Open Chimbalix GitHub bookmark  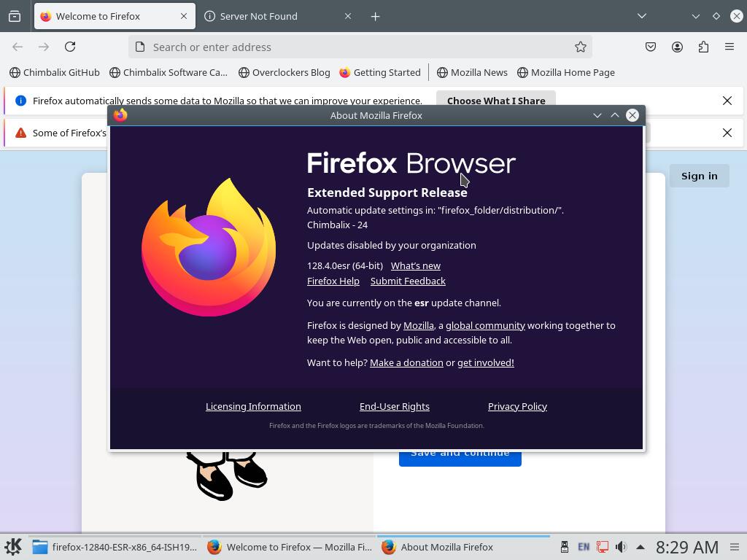click(55, 72)
